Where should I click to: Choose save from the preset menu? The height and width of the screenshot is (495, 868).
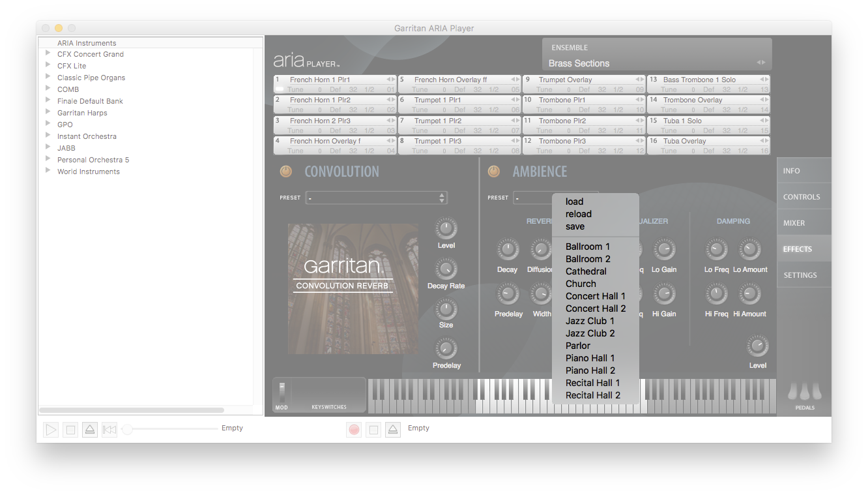tap(595, 226)
